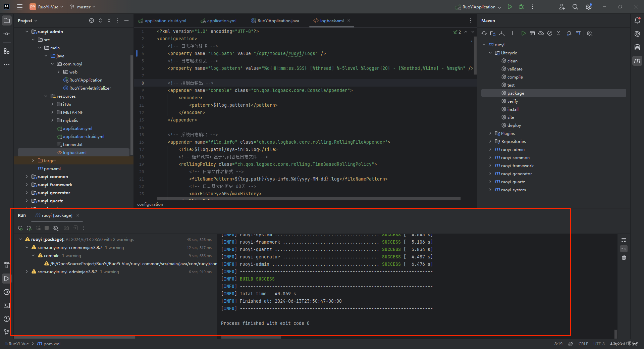The height and width of the screenshot is (349, 644).
Task: Toggle scroll to end in console
Action: pos(624,249)
